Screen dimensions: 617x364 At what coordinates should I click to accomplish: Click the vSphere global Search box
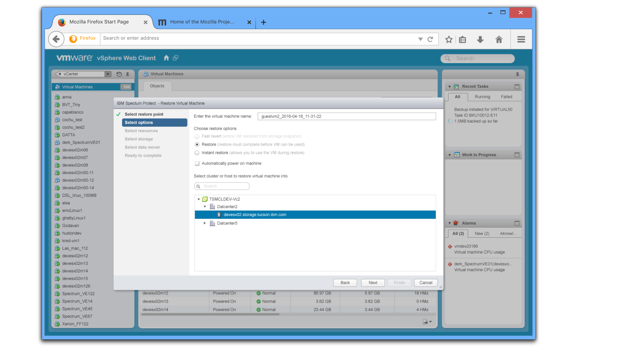[477, 58]
